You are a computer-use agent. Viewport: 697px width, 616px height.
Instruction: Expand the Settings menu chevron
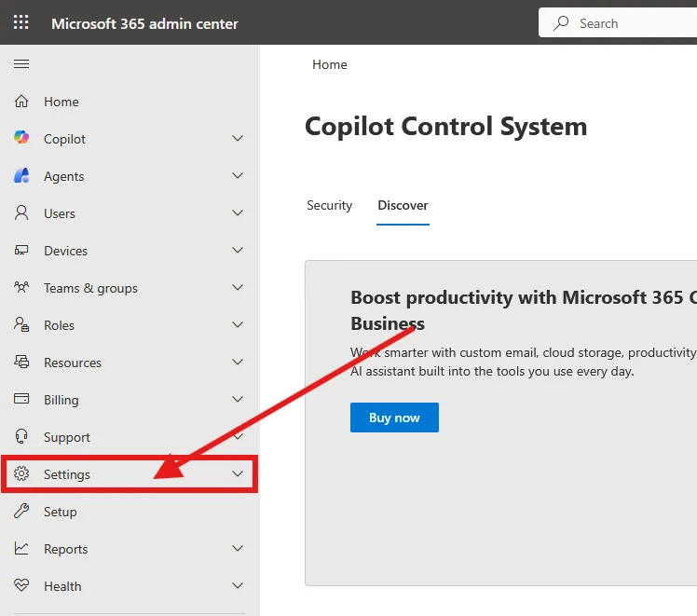click(238, 474)
